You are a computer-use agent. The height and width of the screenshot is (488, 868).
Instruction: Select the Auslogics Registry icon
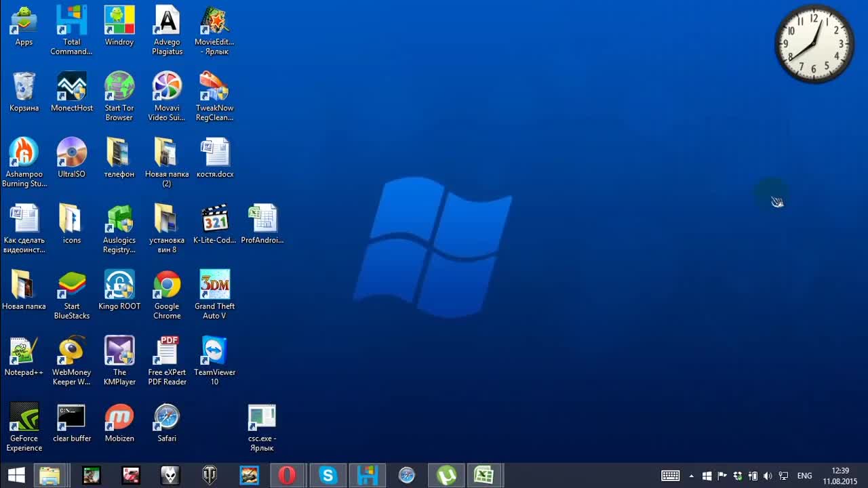coord(119,229)
